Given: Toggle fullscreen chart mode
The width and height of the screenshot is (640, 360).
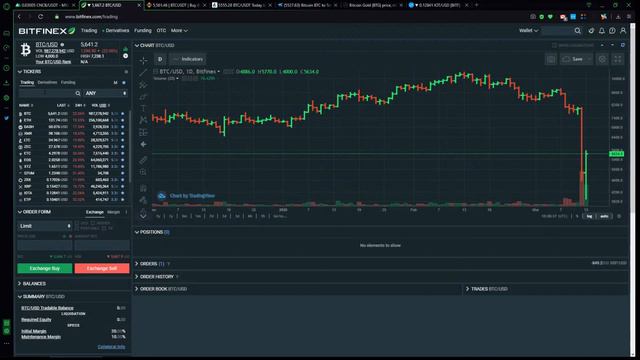Looking at the screenshot, I should pos(618,59).
